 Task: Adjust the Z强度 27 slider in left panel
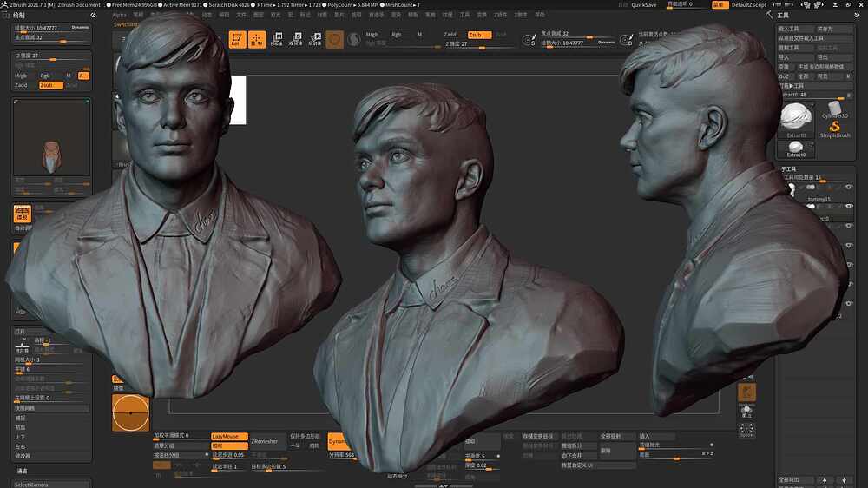click(51, 56)
